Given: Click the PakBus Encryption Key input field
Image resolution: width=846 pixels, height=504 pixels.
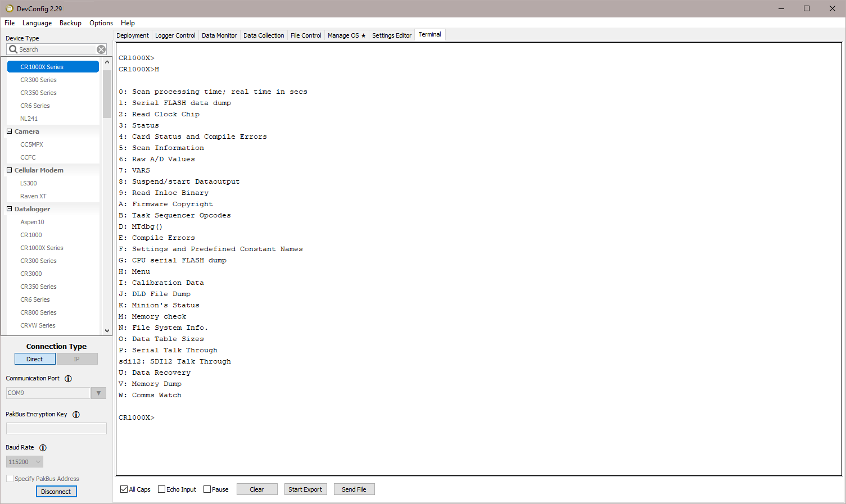Looking at the screenshot, I should (x=56, y=429).
